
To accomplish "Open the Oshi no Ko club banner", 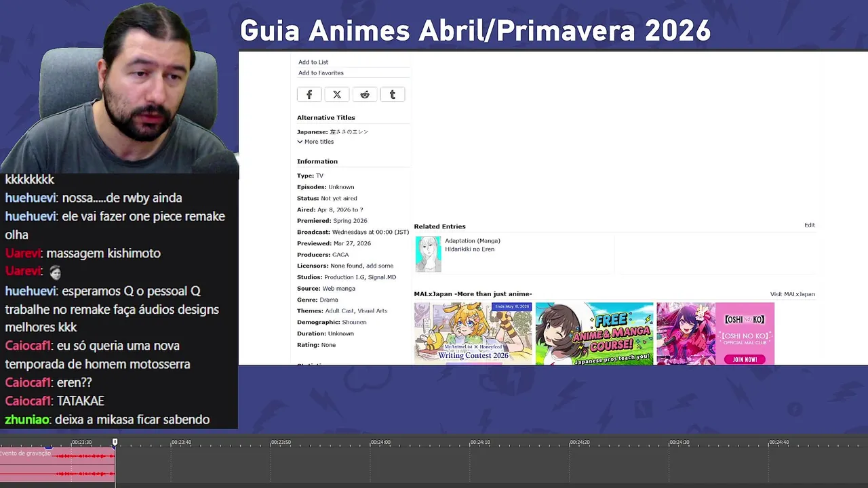I will tap(715, 333).
